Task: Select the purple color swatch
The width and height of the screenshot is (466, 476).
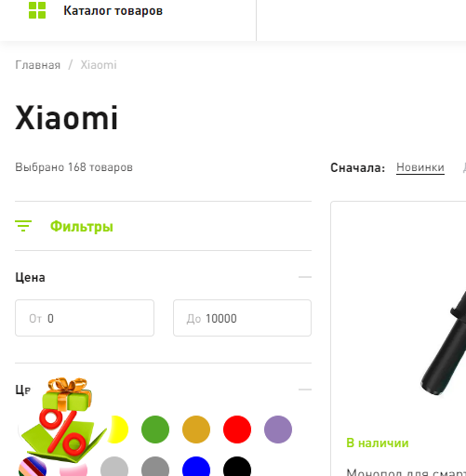Action: (x=278, y=430)
